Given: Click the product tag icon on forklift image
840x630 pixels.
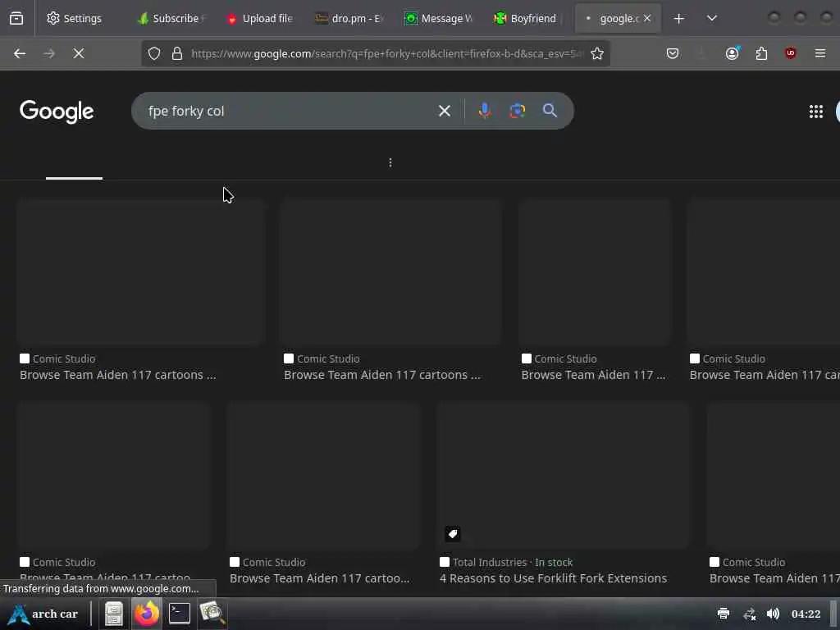Looking at the screenshot, I should pos(453,533).
